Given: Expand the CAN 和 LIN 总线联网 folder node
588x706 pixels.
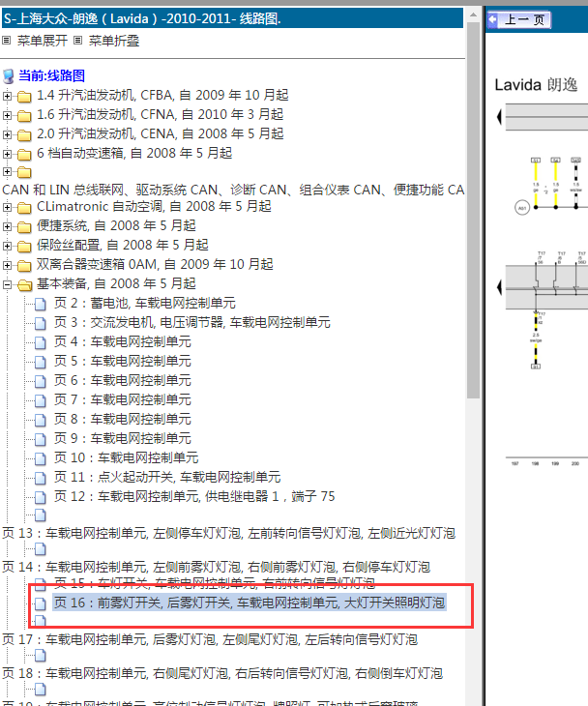Looking at the screenshot, I should (7, 171).
